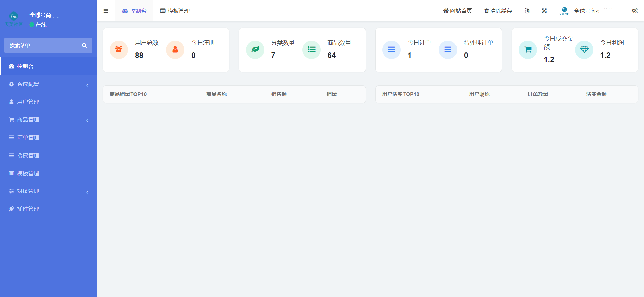
Task: Click the category count leaf icon
Action: (255, 50)
